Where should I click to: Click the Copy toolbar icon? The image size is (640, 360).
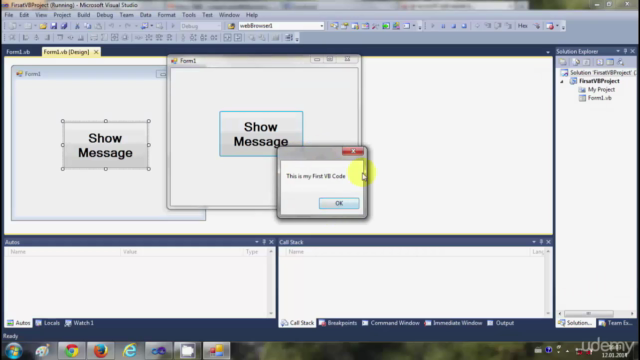point(87,26)
